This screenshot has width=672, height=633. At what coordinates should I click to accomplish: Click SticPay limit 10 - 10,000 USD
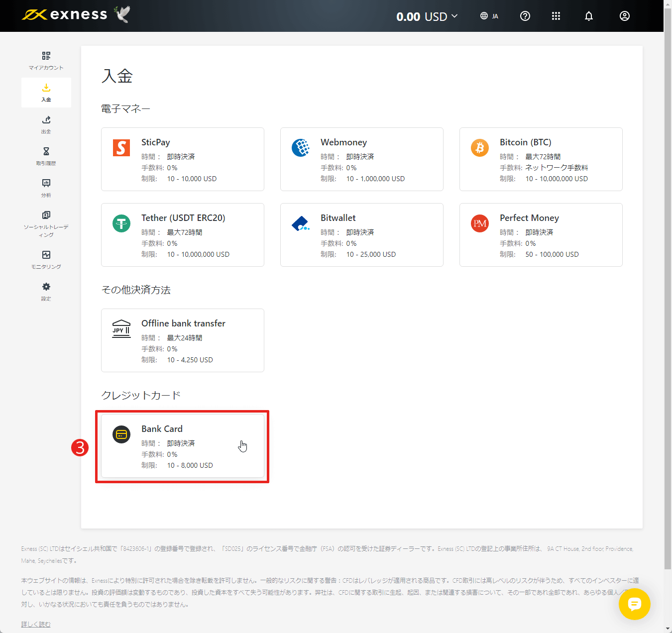pyautogui.click(x=192, y=179)
